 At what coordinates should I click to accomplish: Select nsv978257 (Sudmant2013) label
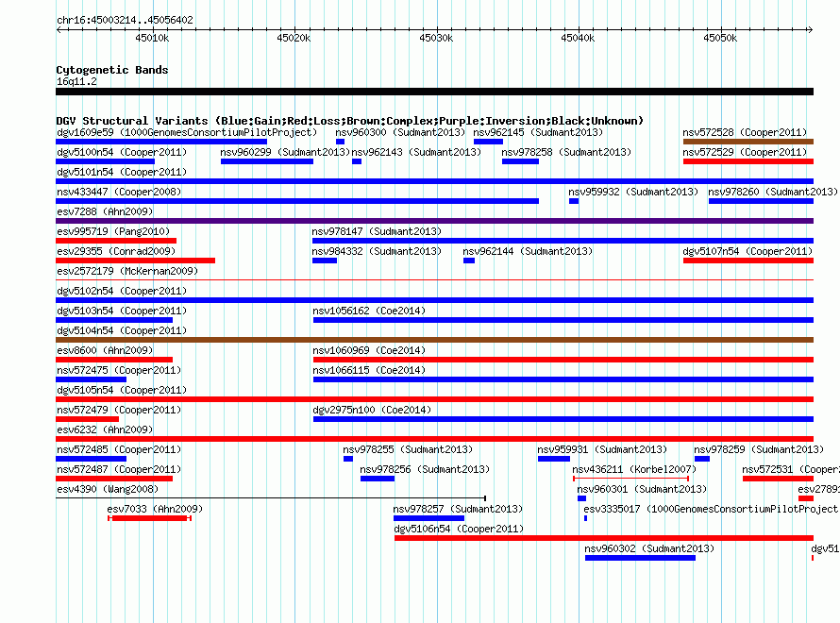[458, 509]
